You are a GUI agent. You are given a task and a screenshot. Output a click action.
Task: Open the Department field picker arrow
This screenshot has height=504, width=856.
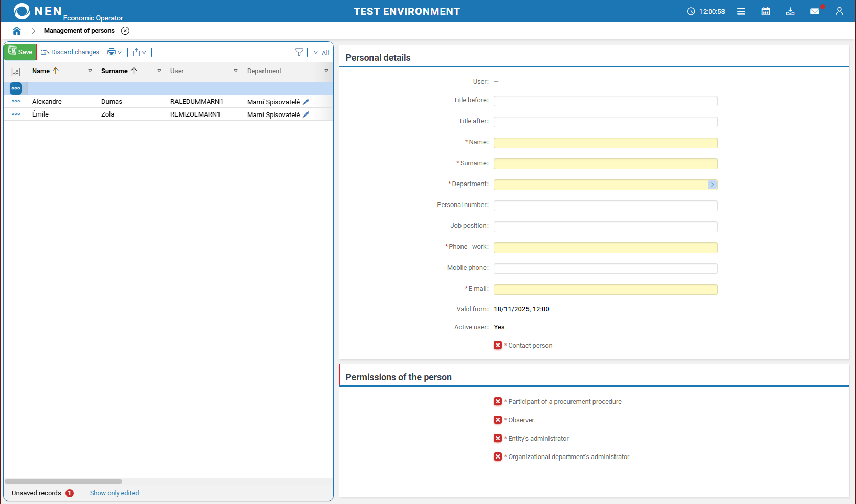click(712, 185)
